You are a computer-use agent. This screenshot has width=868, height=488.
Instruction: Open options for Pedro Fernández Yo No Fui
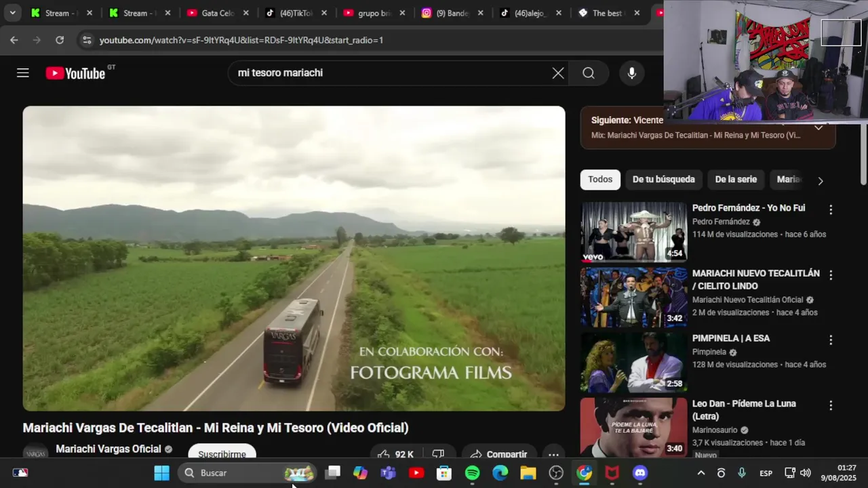831,210
